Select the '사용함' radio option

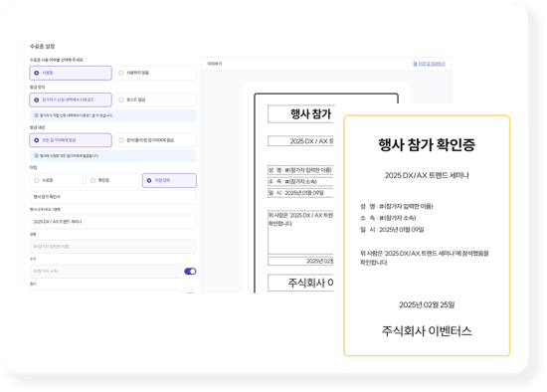(71, 73)
